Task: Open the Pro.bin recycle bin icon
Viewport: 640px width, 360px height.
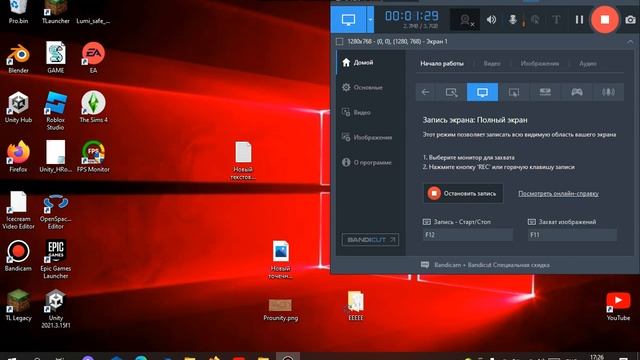Action: (x=18, y=11)
